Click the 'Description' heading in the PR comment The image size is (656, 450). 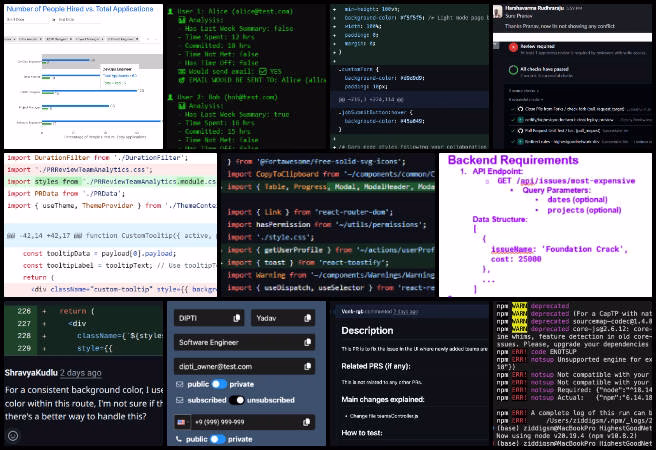367,330
